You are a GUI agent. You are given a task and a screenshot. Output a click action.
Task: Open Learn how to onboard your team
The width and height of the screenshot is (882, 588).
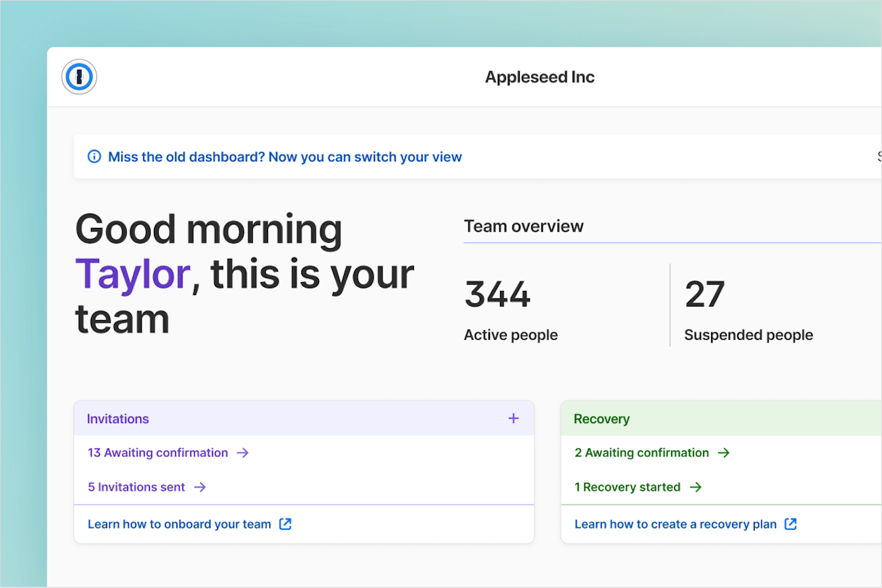(178, 524)
